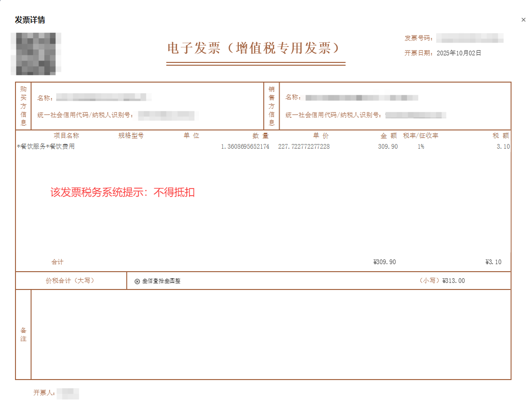Click the blurred 发票号码 value
The height and width of the screenshot is (411, 532).
(x=470, y=38)
